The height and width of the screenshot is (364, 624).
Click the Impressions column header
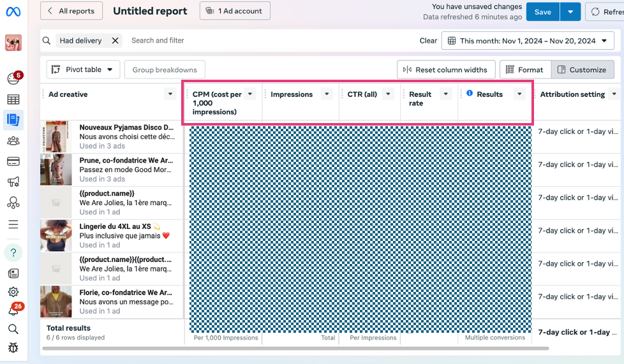click(292, 94)
